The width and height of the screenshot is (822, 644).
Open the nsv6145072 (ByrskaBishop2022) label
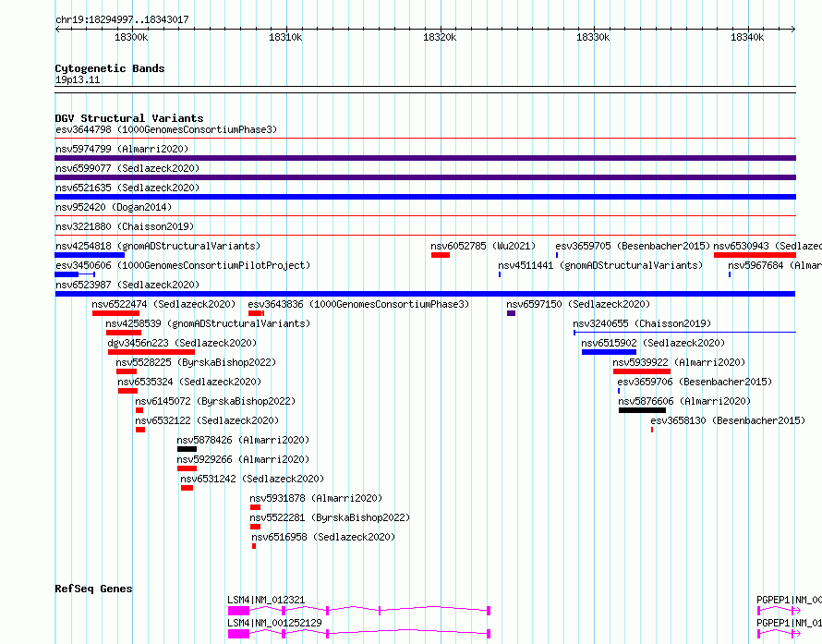click(x=215, y=401)
